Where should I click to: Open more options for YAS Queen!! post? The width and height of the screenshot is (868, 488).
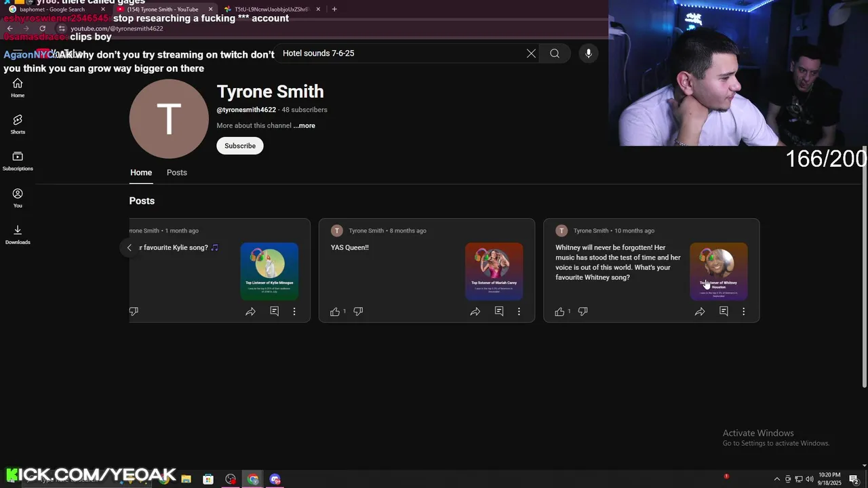point(519,311)
